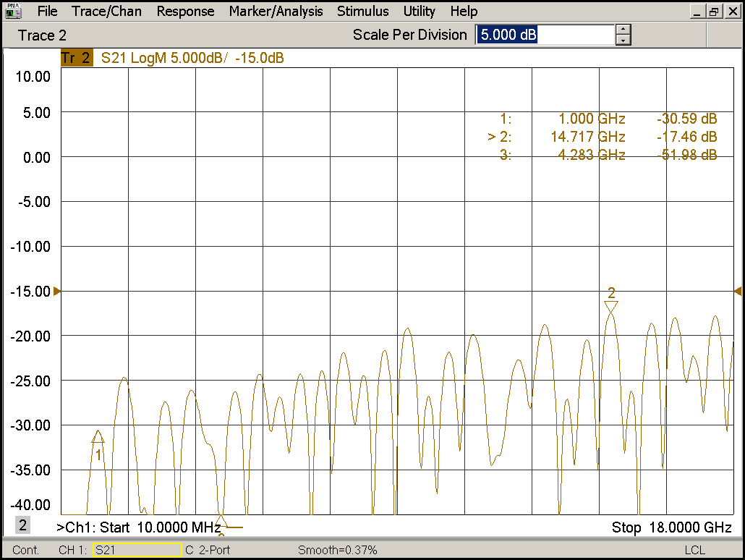This screenshot has width=745, height=560.
Task: Click marker 3 readout 4.283 GHz
Action: coord(592,155)
